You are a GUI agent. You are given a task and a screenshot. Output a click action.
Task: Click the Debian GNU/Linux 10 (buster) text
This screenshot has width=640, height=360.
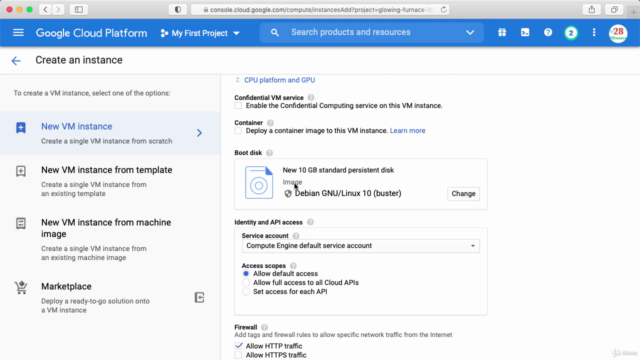click(348, 193)
